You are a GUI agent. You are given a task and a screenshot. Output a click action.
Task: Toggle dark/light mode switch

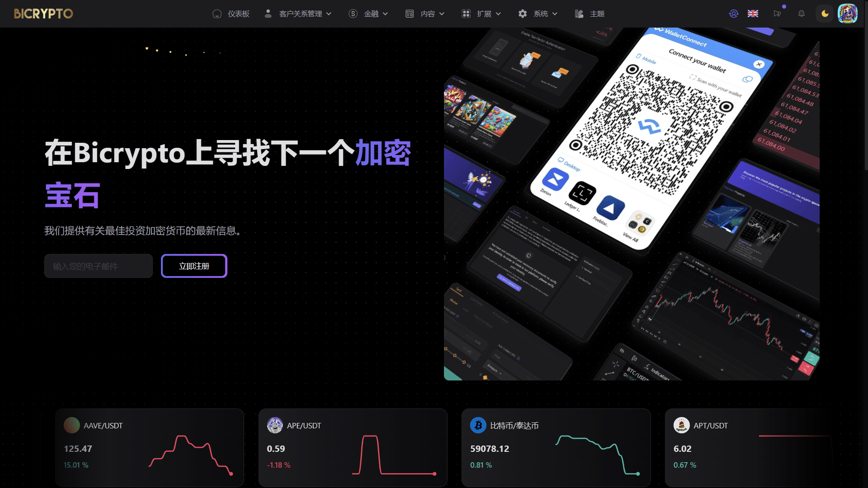(x=825, y=13)
